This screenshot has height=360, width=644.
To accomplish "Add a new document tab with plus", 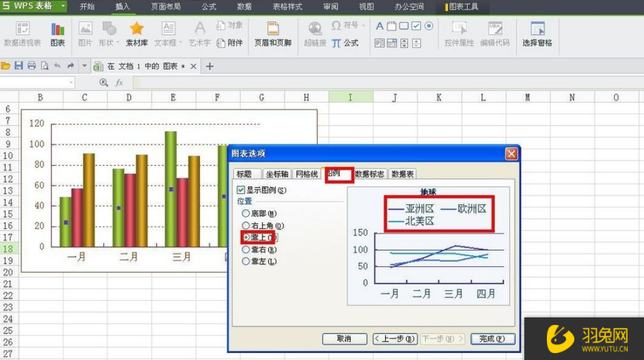I will 209,66.
